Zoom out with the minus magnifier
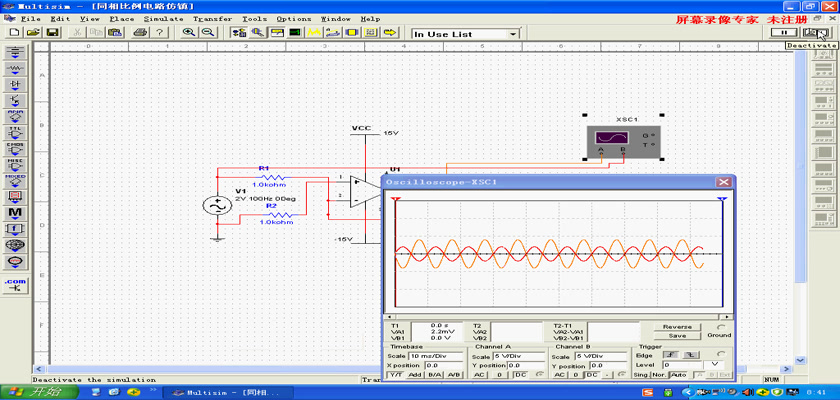This screenshot has height=400, width=840. [207, 33]
